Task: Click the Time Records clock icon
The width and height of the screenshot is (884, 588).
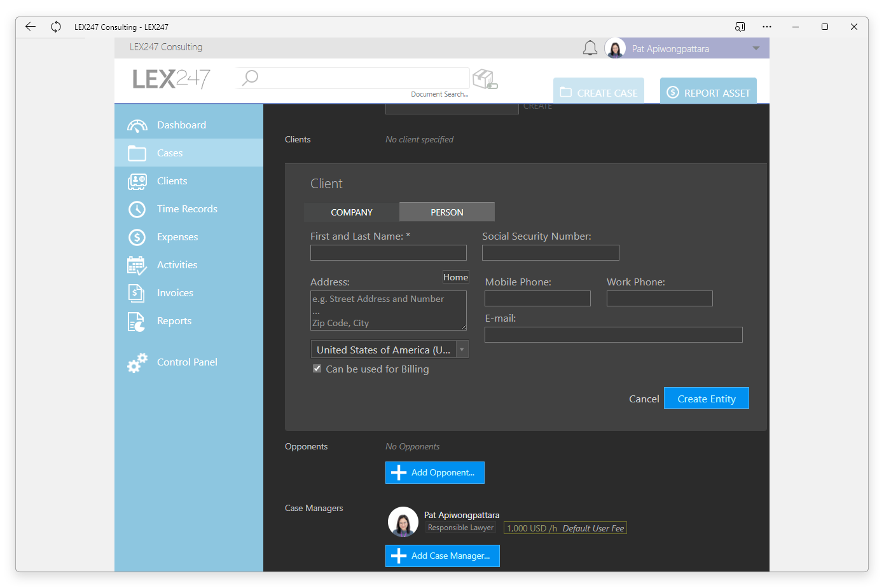Action: (x=137, y=209)
